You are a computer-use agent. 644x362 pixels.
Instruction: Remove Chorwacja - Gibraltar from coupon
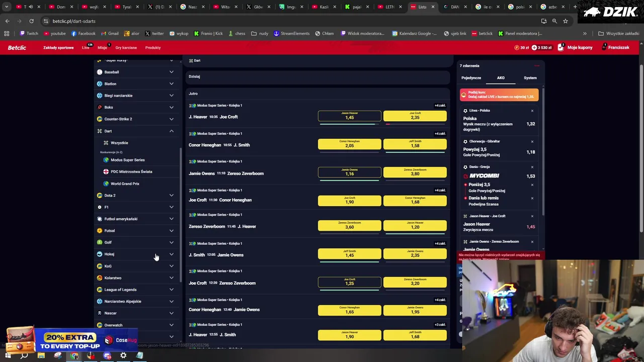[x=532, y=142]
